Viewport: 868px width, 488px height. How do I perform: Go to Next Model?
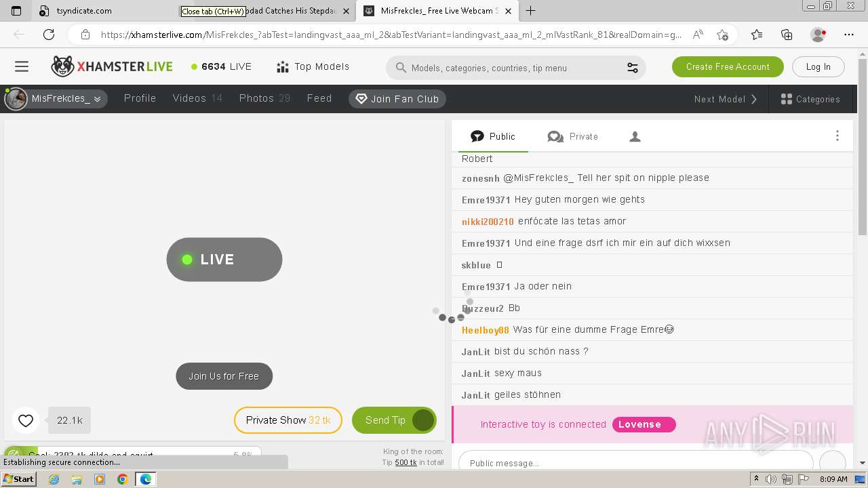(726, 99)
